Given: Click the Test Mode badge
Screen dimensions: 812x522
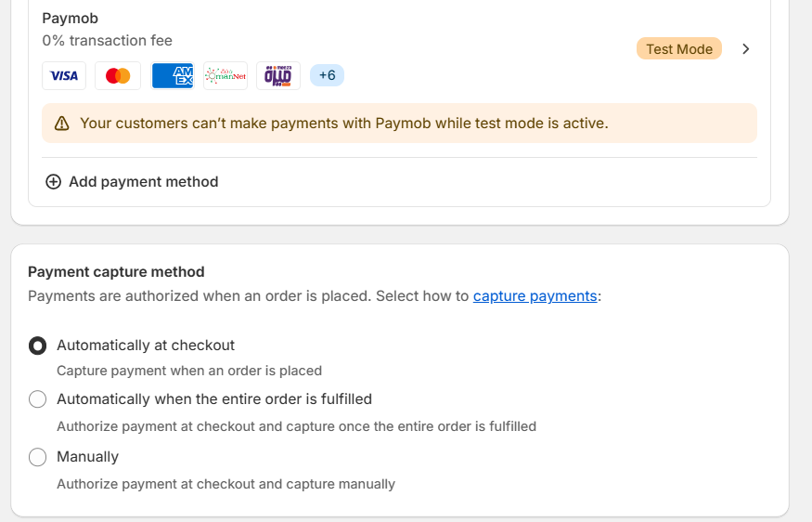Looking at the screenshot, I should [679, 48].
